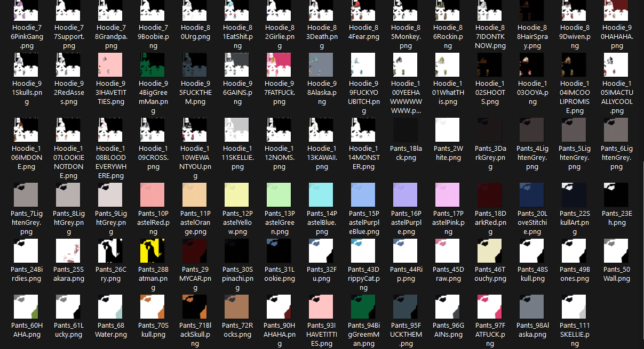Click the Pants_7LightenGrey.png file
Screen dimensions: 644x349
[x=25, y=209]
